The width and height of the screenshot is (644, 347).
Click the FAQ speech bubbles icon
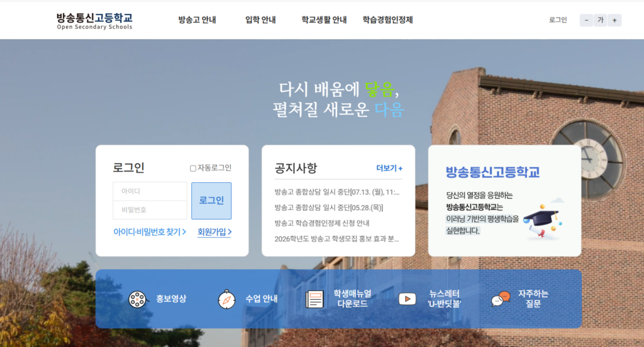pyautogui.click(x=501, y=299)
